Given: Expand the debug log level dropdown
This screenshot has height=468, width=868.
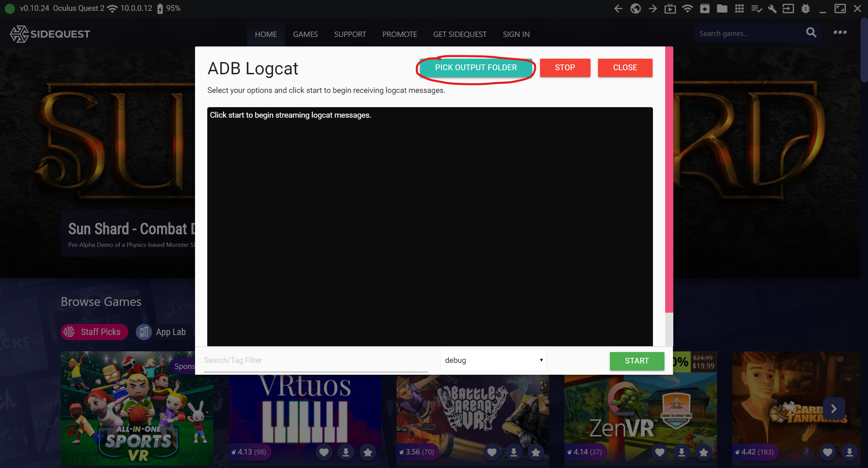Looking at the screenshot, I should [493, 360].
